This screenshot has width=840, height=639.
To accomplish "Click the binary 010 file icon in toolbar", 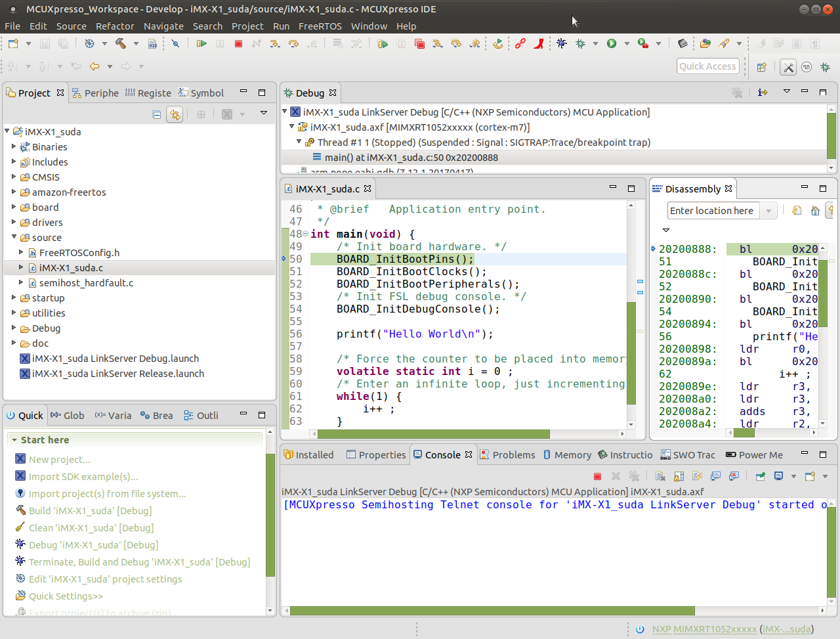I will coord(152,43).
